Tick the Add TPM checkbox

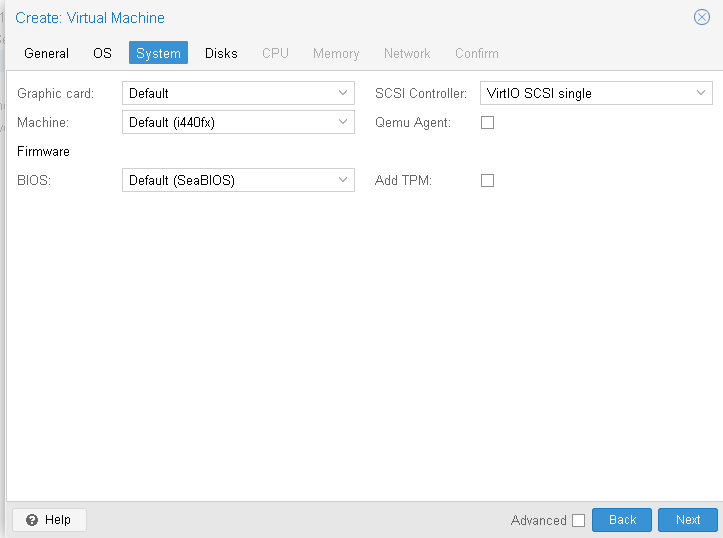(x=487, y=180)
